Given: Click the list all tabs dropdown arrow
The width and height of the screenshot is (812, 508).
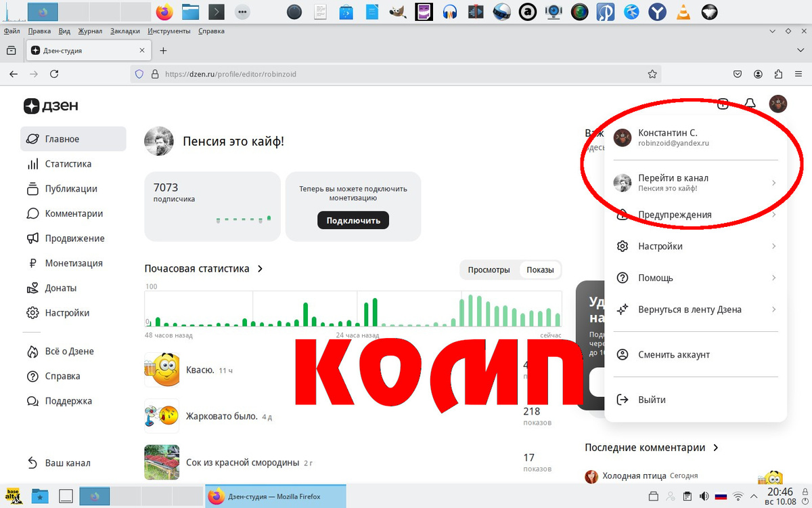Looking at the screenshot, I should [x=800, y=51].
